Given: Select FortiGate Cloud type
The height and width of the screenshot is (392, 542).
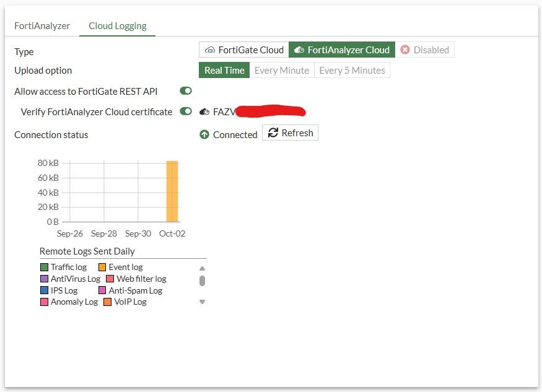Looking at the screenshot, I should click(x=244, y=50).
